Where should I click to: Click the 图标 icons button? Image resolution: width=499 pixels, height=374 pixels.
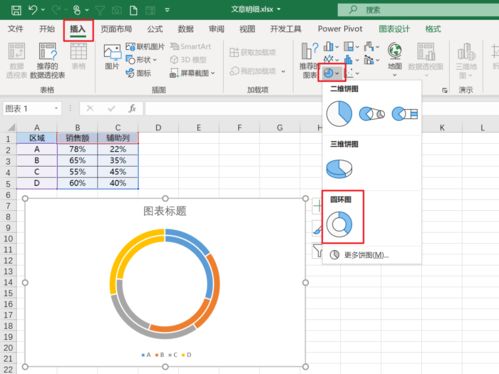click(x=138, y=73)
